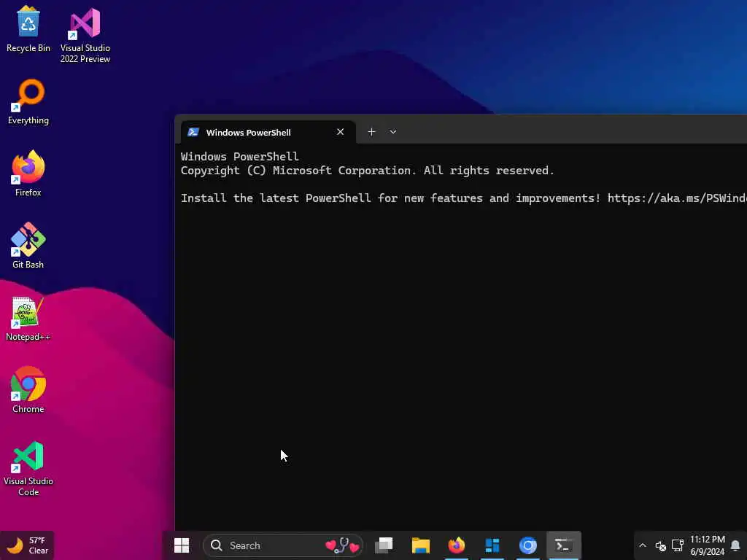This screenshot has width=747, height=560.
Task: Open a new terminal tab
Action: tap(371, 132)
